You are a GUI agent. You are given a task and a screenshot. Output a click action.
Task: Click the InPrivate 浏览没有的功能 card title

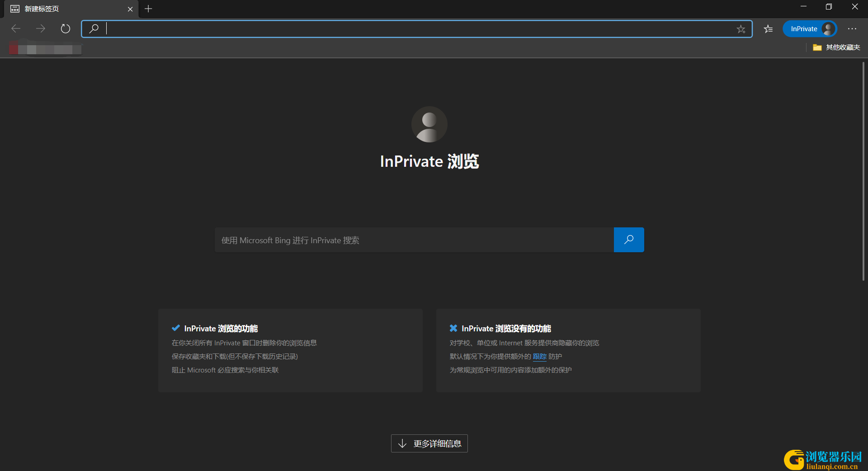click(x=506, y=329)
